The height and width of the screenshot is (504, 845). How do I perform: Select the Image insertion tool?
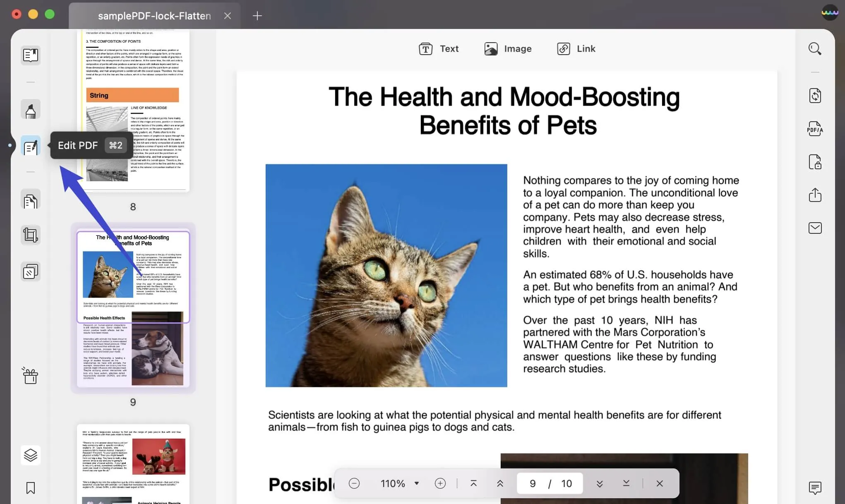[507, 48]
